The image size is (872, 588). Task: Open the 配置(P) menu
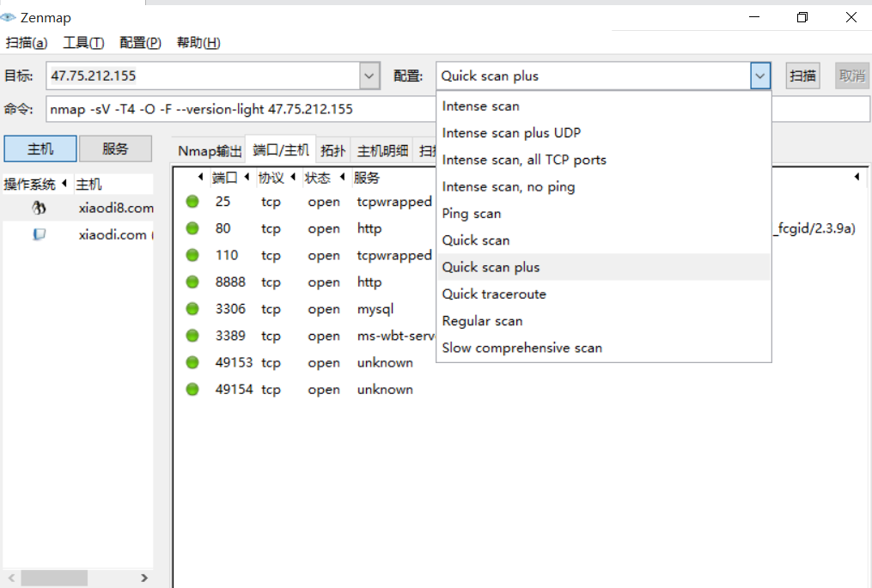click(140, 43)
